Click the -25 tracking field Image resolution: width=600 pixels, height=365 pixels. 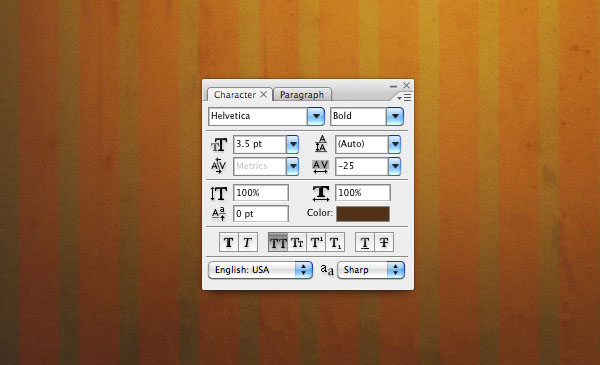362,166
